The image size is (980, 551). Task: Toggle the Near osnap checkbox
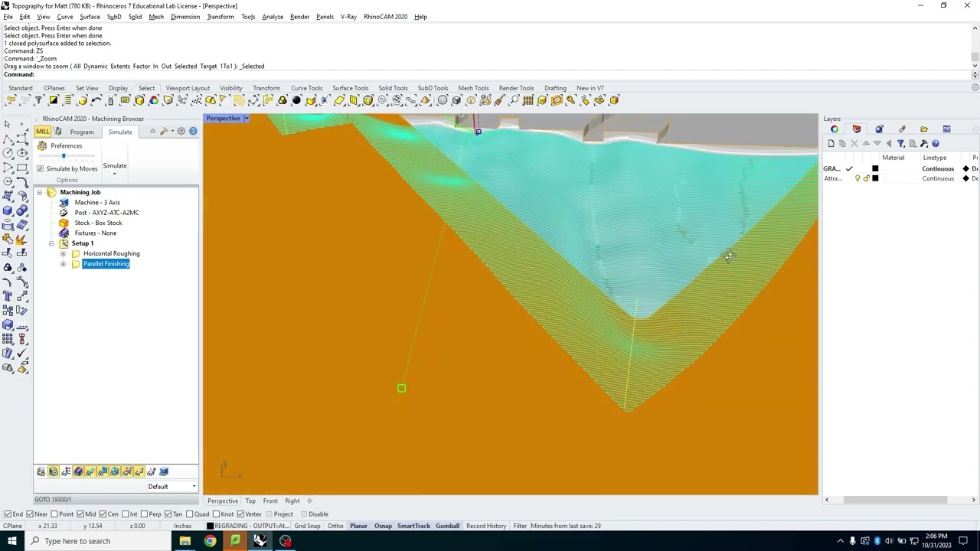point(30,514)
